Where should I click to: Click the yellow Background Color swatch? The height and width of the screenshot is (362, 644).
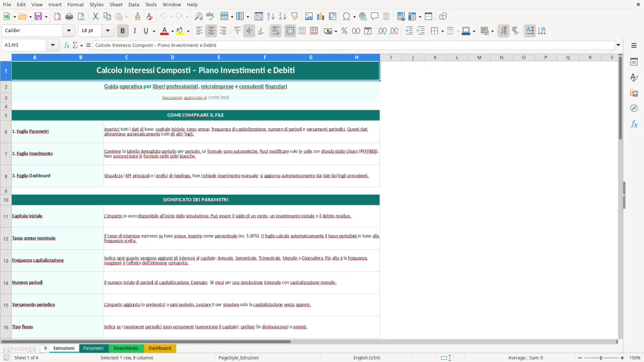pos(180,31)
